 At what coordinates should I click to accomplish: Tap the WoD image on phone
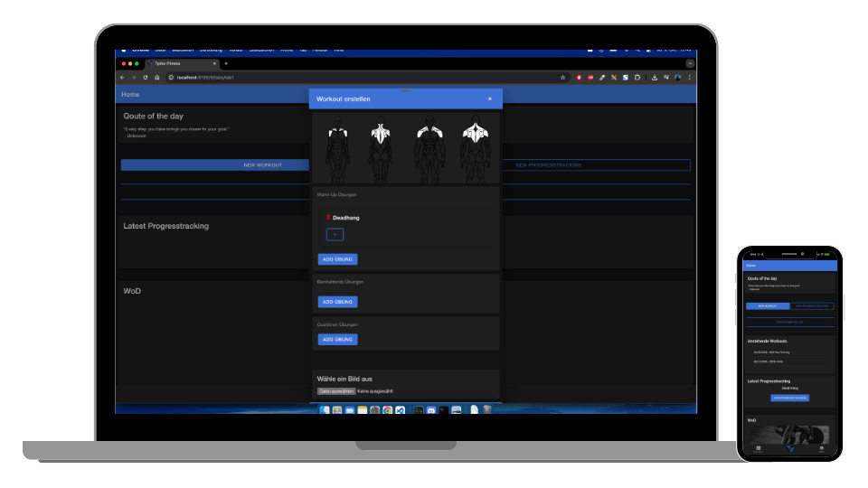(x=790, y=435)
